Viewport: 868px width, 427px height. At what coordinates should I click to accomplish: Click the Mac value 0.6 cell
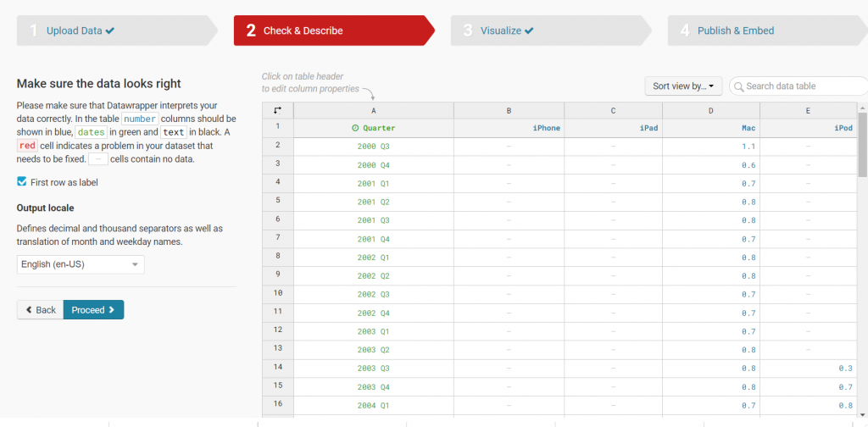pyautogui.click(x=711, y=165)
